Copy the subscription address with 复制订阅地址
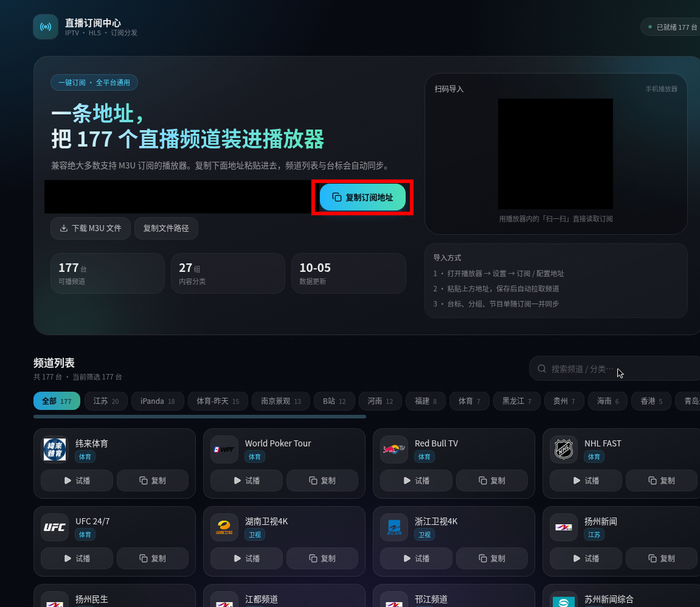700x607 pixels. pos(363,197)
